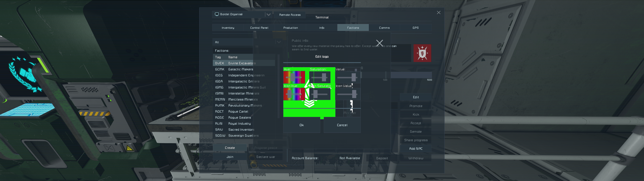Close the Terminal window with X
The height and width of the screenshot is (181, 644).
[x=438, y=12]
